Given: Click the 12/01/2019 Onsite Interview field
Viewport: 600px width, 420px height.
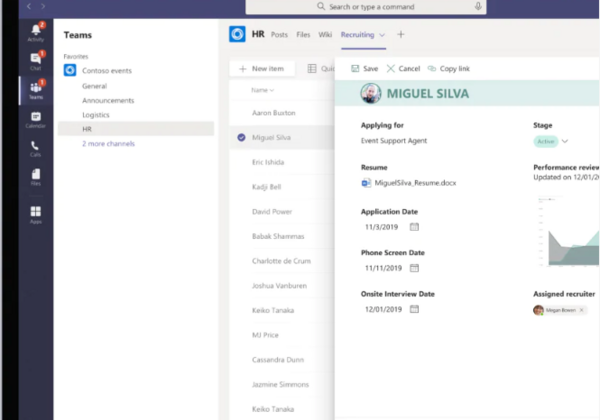Looking at the screenshot, I should [x=383, y=309].
